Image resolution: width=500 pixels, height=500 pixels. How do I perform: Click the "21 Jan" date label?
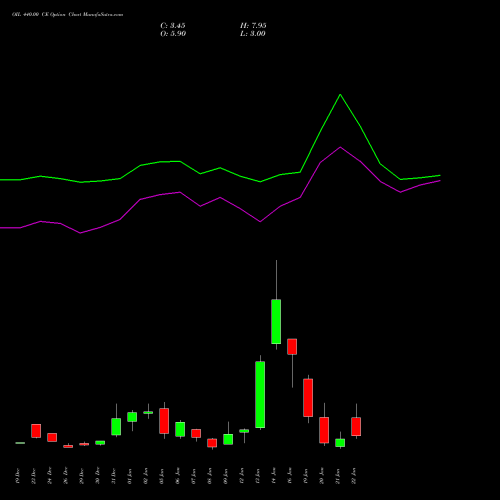(338, 476)
